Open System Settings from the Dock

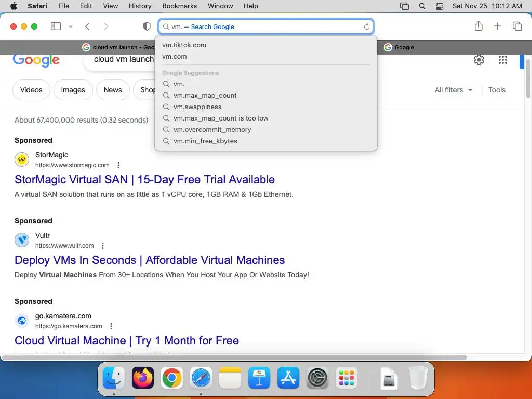point(317,378)
